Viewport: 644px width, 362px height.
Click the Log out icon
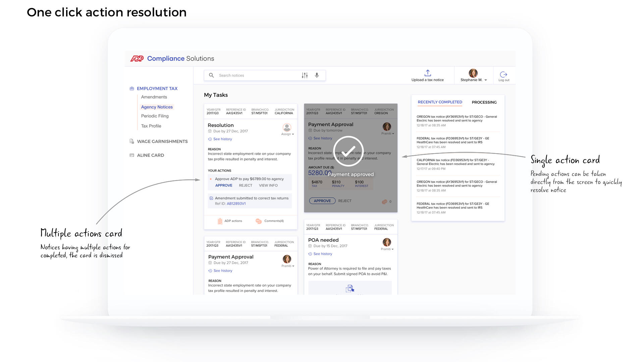pos(503,74)
